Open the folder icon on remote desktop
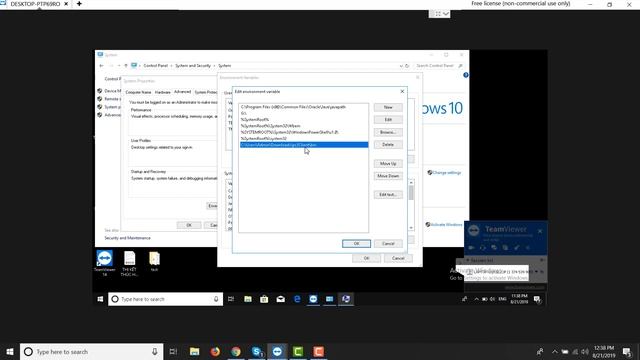The image size is (640, 360). click(x=154, y=261)
